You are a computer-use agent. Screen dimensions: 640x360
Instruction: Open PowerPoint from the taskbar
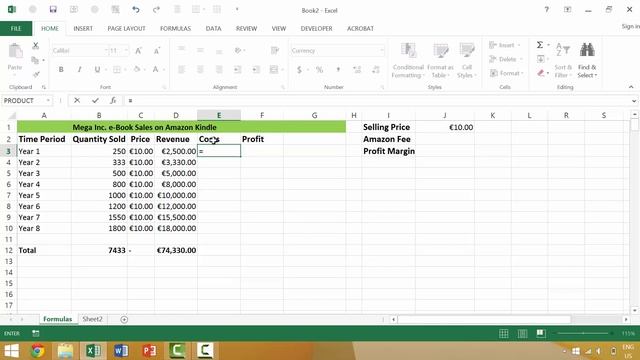click(x=149, y=351)
